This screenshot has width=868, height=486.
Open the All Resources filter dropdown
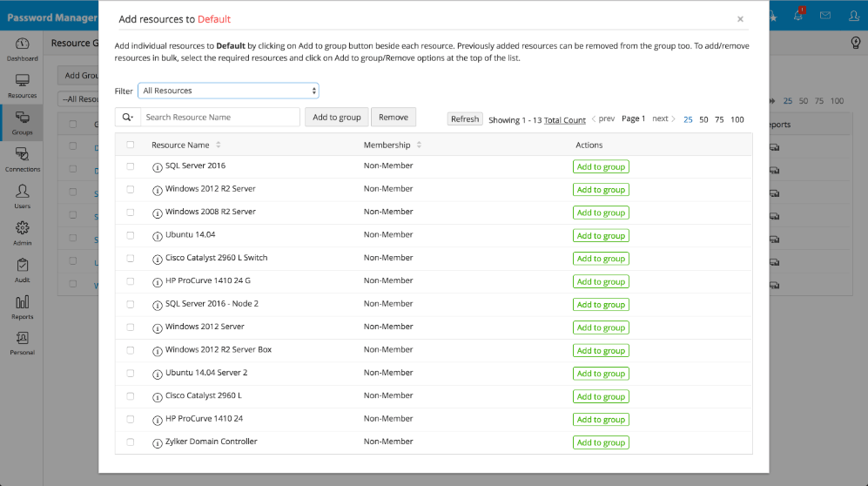[228, 91]
